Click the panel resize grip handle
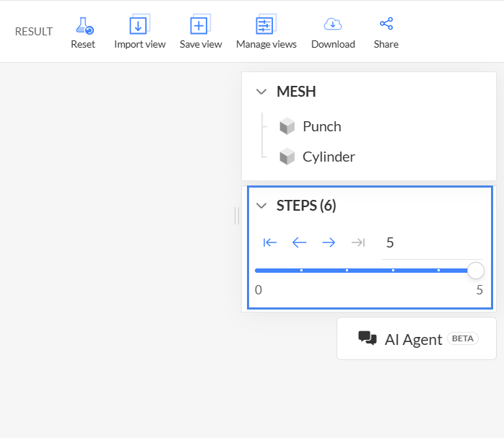504x438 pixels. [237, 216]
